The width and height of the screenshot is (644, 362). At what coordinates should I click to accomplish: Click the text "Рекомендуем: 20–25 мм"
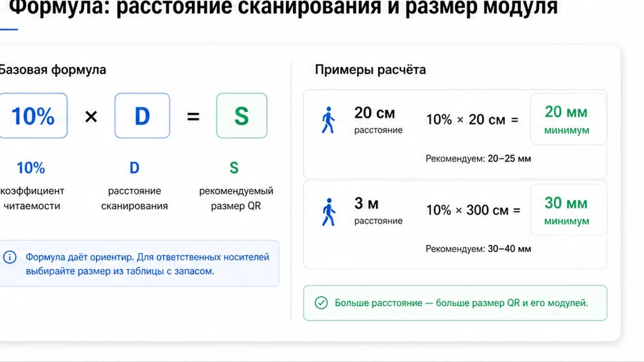pos(478,159)
